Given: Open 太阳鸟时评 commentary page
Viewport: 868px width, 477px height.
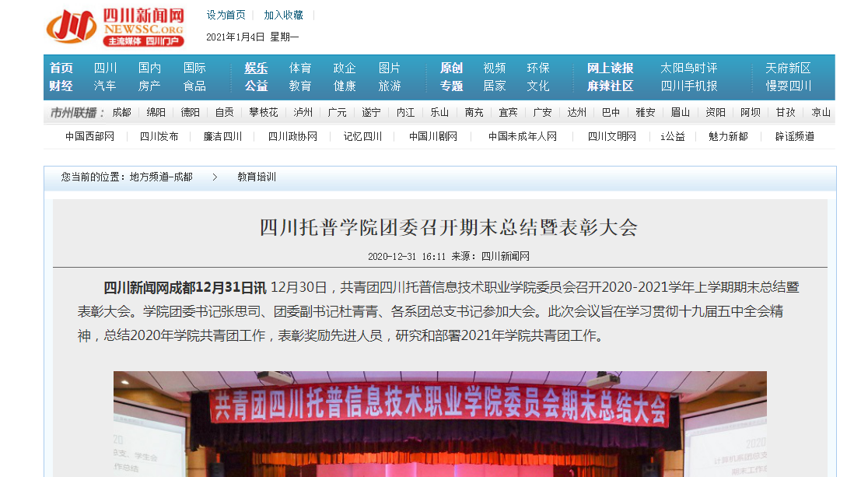Looking at the screenshot, I should pyautogui.click(x=688, y=68).
